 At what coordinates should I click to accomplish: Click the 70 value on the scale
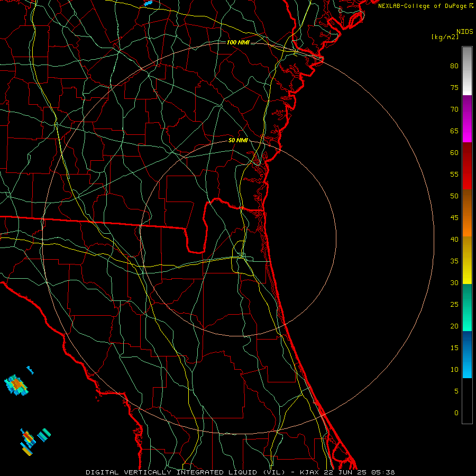[x=454, y=109]
